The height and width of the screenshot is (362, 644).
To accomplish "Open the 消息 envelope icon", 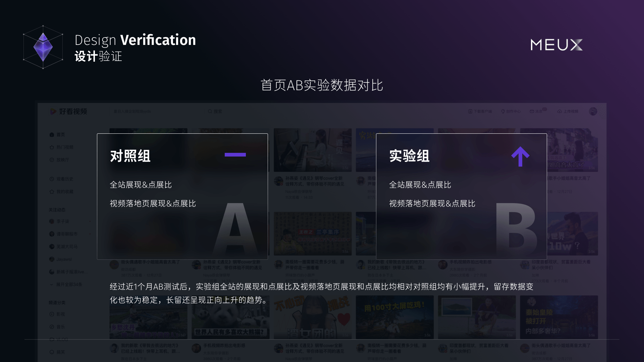I will [532, 111].
